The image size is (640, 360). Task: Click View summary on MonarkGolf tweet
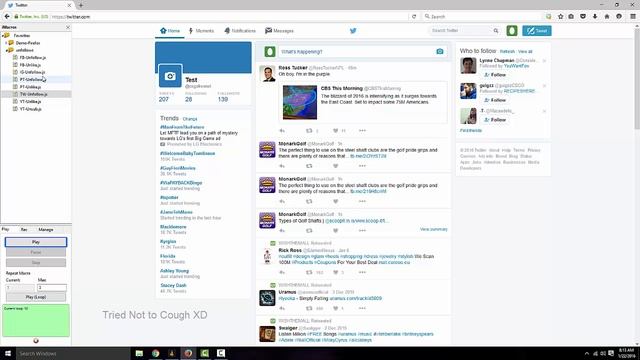pos(433,229)
